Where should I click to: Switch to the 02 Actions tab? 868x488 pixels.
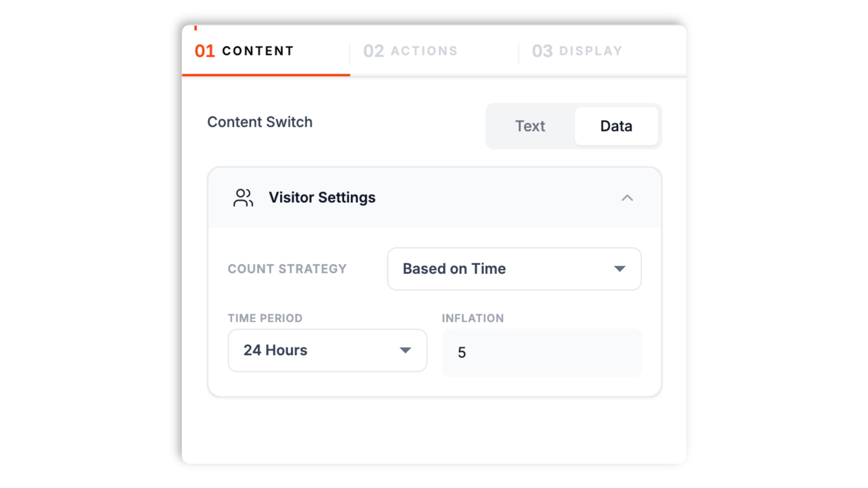(411, 51)
